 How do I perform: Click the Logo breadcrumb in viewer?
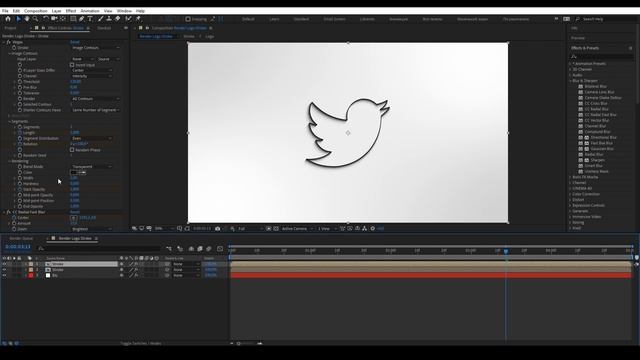(x=210, y=36)
